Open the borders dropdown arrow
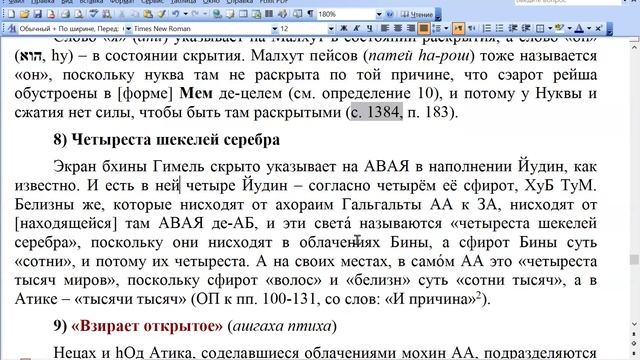640x360 pixels. tap(550, 29)
